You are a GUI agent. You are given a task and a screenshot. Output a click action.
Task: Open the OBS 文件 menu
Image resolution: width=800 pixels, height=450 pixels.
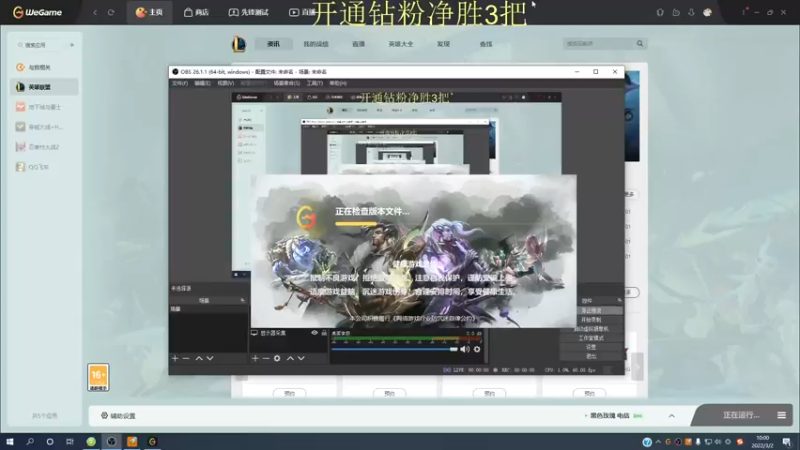point(180,83)
